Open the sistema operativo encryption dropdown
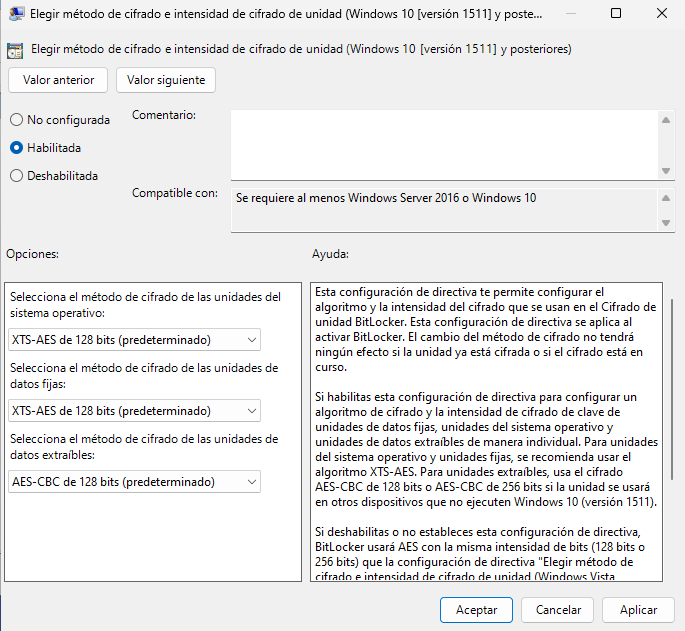685x631 pixels. point(134,340)
